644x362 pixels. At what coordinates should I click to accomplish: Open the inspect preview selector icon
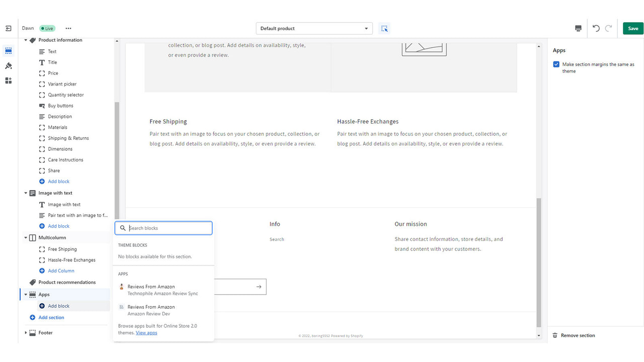[384, 28]
